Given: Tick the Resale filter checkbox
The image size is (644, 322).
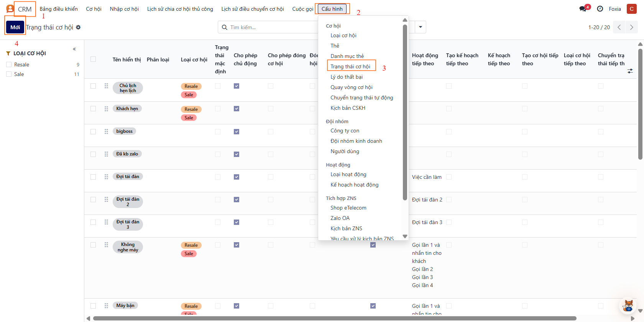Looking at the screenshot, I should (9, 64).
